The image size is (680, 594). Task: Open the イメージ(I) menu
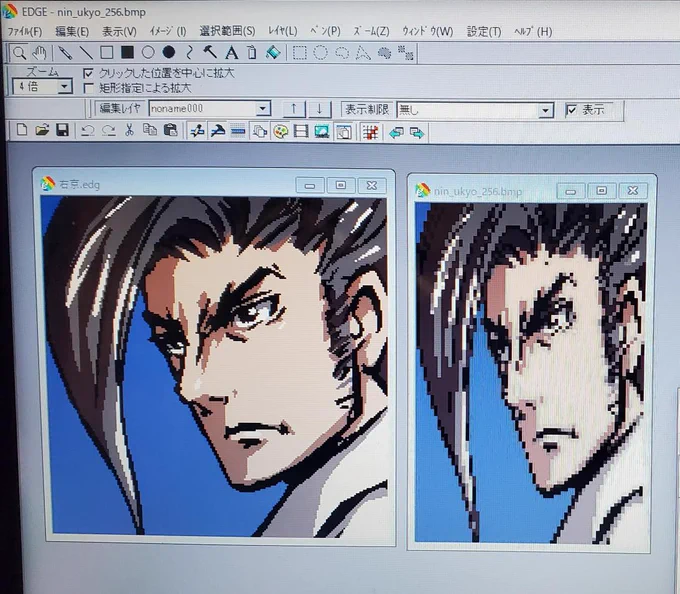click(167, 31)
